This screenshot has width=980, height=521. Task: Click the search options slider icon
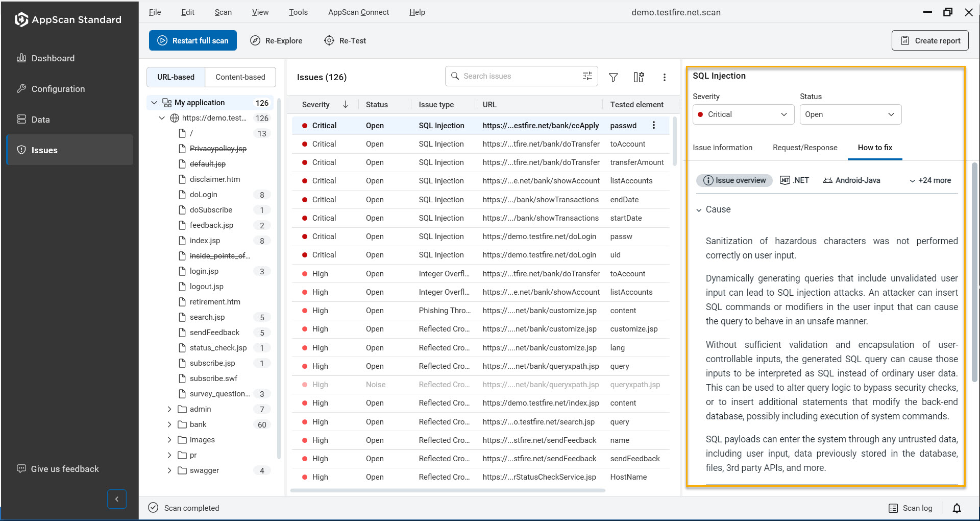pyautogui.click(x=587, y=76)
